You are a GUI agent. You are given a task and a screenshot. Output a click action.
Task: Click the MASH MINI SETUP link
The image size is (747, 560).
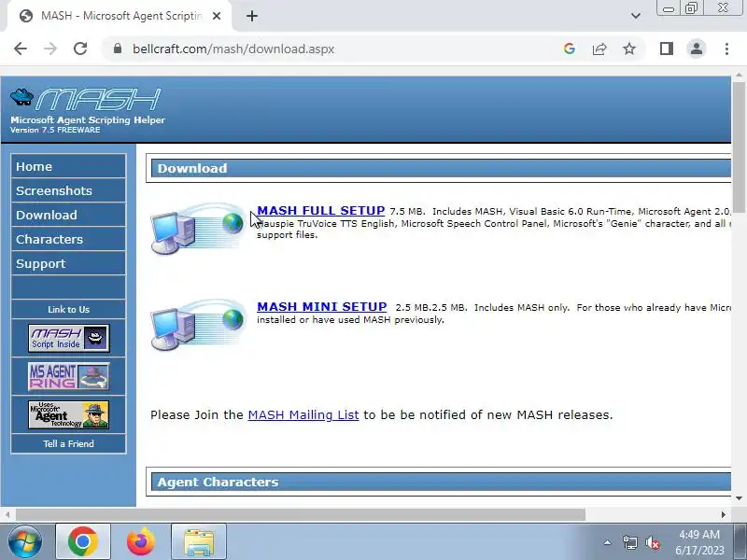point(321,307)
